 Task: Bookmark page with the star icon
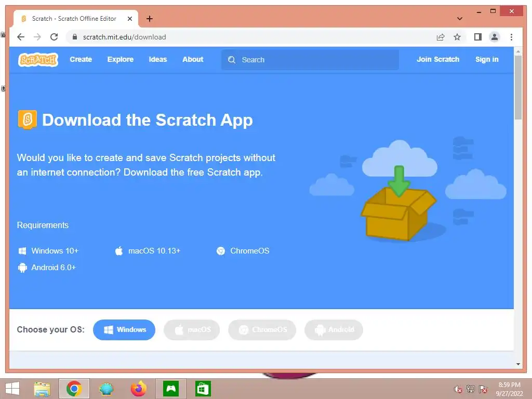(457, 37)
